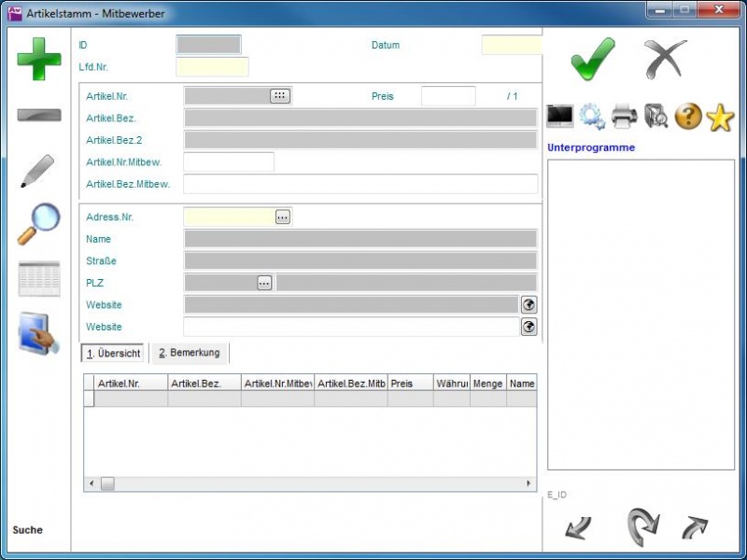Viewport: 747px width, 560px height.
Task: Click the printer icon
Action: tap(624, 116)
